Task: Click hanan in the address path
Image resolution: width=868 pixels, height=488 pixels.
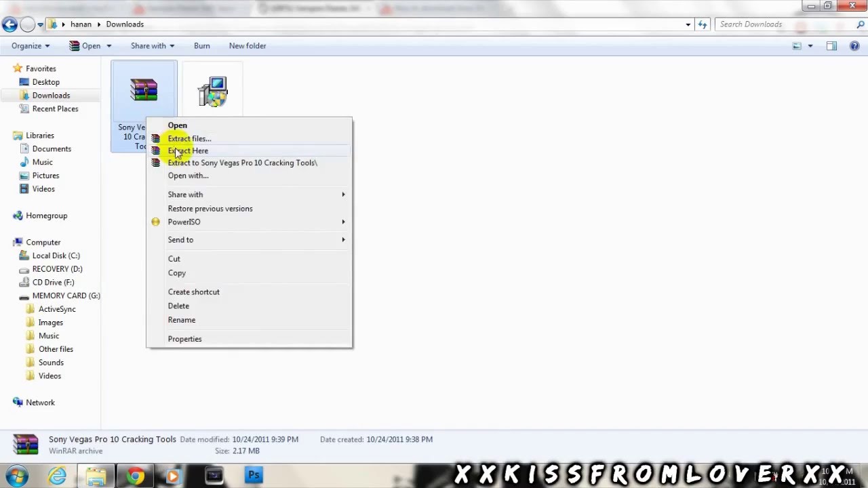Action: point(81,24)
